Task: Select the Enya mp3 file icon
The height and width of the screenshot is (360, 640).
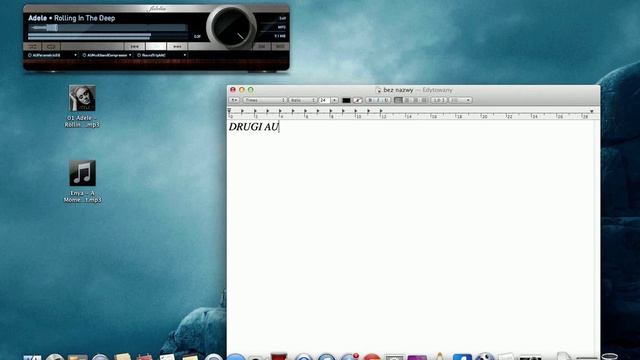Action: click(82, 173)
